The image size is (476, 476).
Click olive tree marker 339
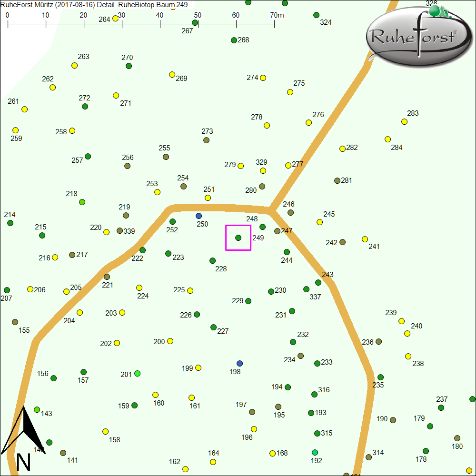tap(119, 230)
